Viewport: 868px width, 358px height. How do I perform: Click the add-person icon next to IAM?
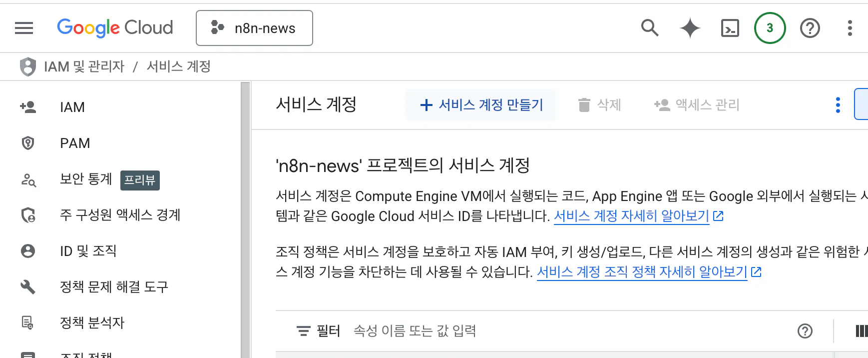(28, 107)
